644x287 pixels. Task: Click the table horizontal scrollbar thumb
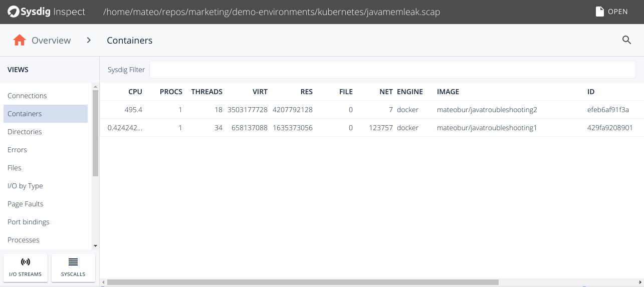303,282
